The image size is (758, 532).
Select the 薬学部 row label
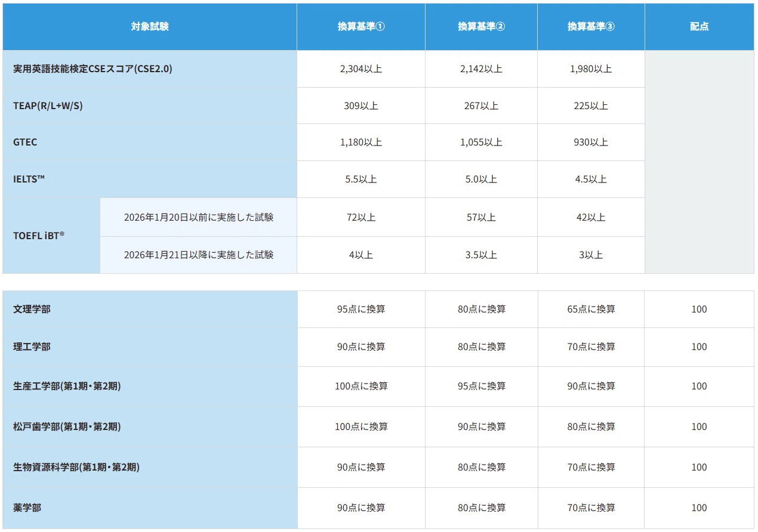point(150,508)
